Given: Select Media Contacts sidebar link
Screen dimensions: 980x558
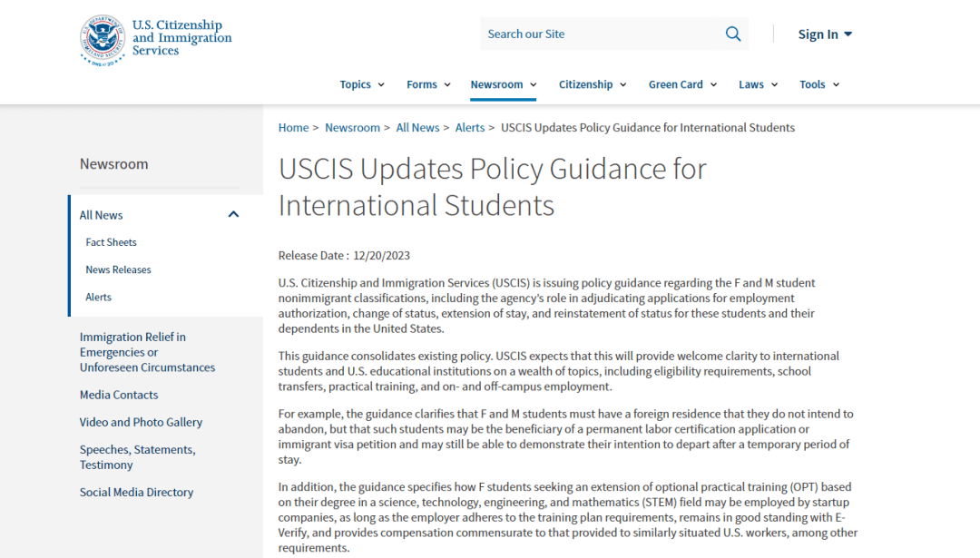Looking at the screenshot, I should [x=119, y=395].
